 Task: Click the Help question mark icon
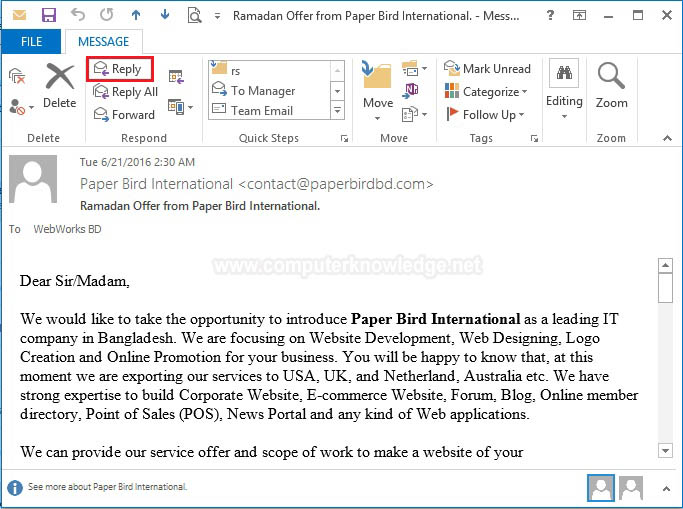point(550,16)
